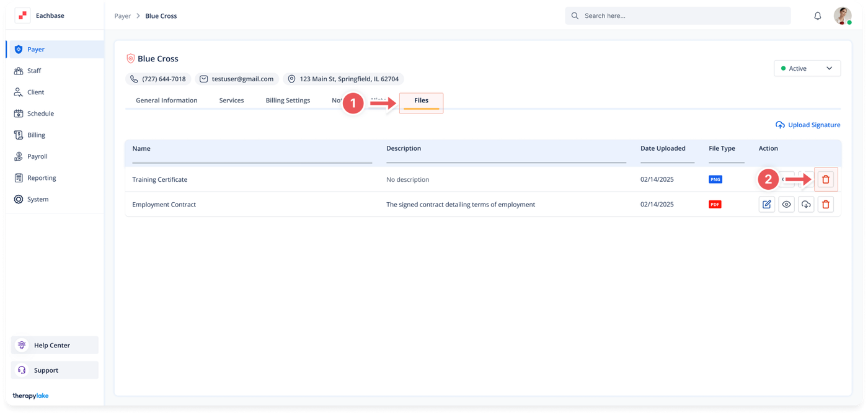Click the PDF file type badge
The width and height of the screenshot is (868, 415).
[x=715, y=204]
